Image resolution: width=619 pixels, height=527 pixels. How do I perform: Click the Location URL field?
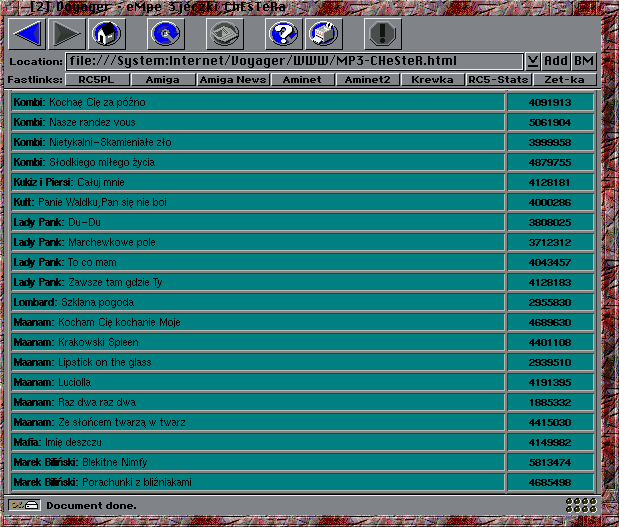294,61
